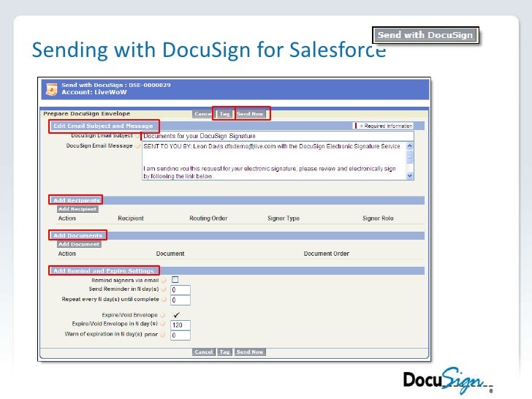
Task: Click the DocuSign envelope icon in header
Action: pyautogui.click(x=51, y=89)
